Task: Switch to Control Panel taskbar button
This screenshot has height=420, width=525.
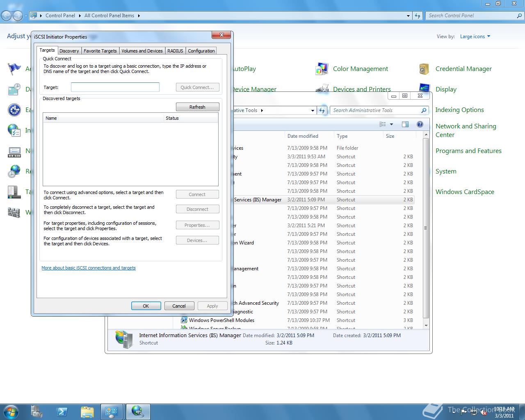Action: coord(112,412)
